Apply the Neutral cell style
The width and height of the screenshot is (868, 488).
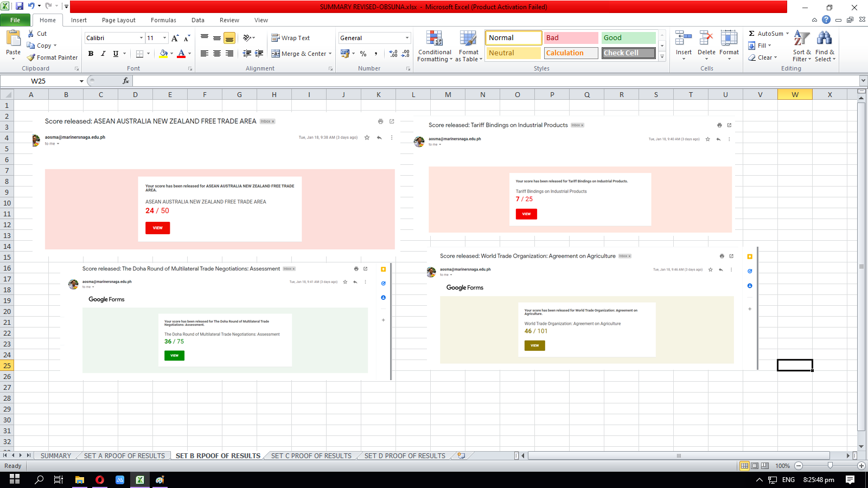tap(513, 53)
